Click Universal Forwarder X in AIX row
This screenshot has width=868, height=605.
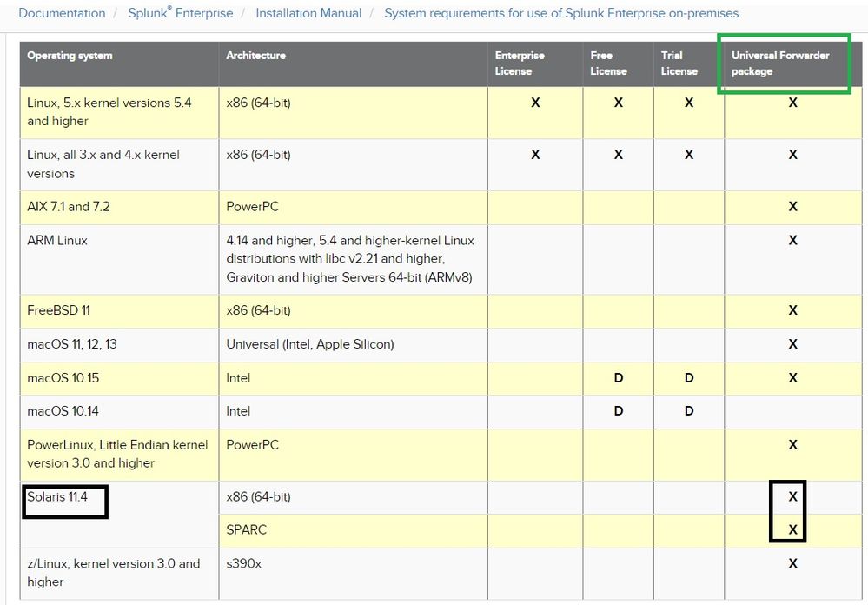[x=792, y=207]
